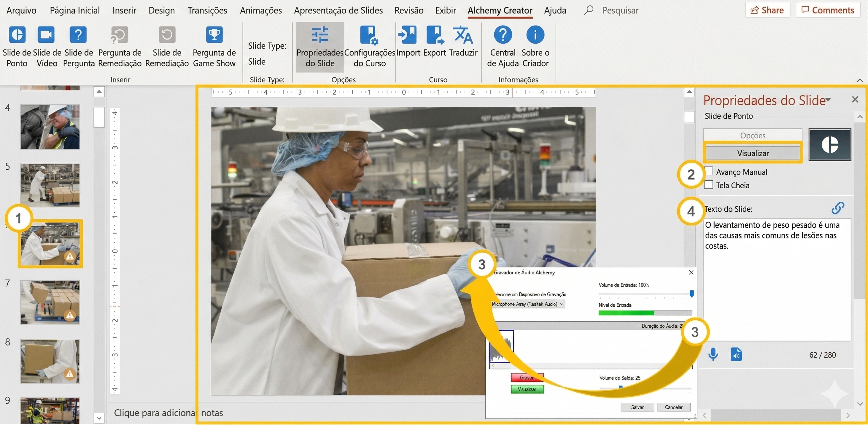Adjust the Volume de Entrada slider
The width and height of the screenshot is (868, 427).
click(691, 294)
